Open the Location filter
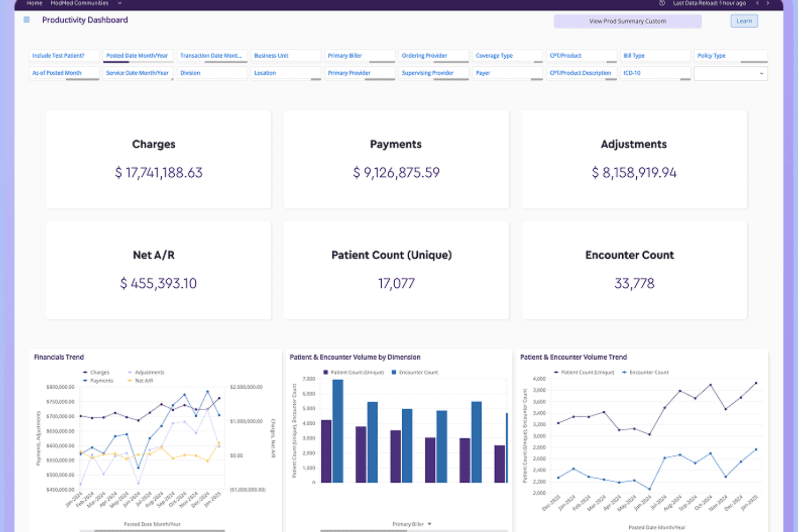798x532 pixels. click(286, 73)
